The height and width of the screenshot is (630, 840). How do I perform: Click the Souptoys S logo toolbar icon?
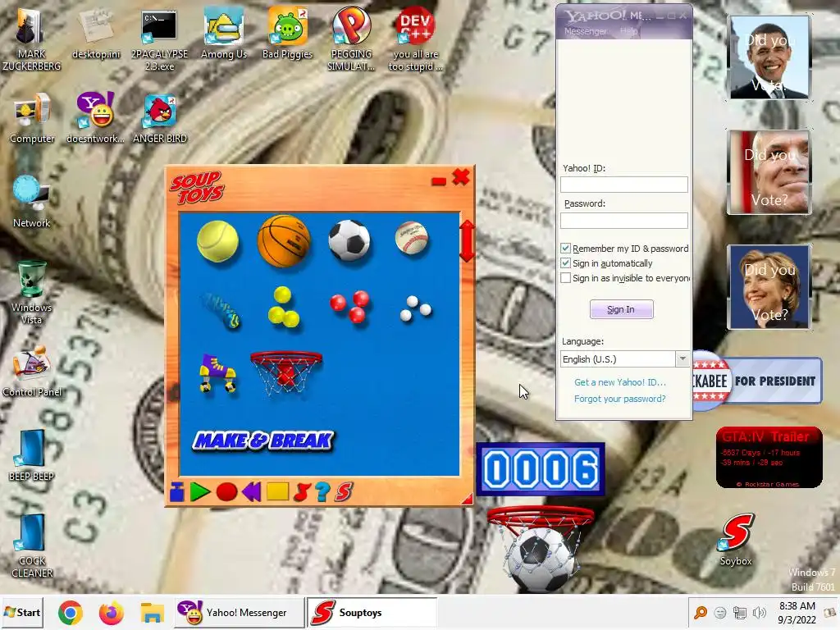344,492
